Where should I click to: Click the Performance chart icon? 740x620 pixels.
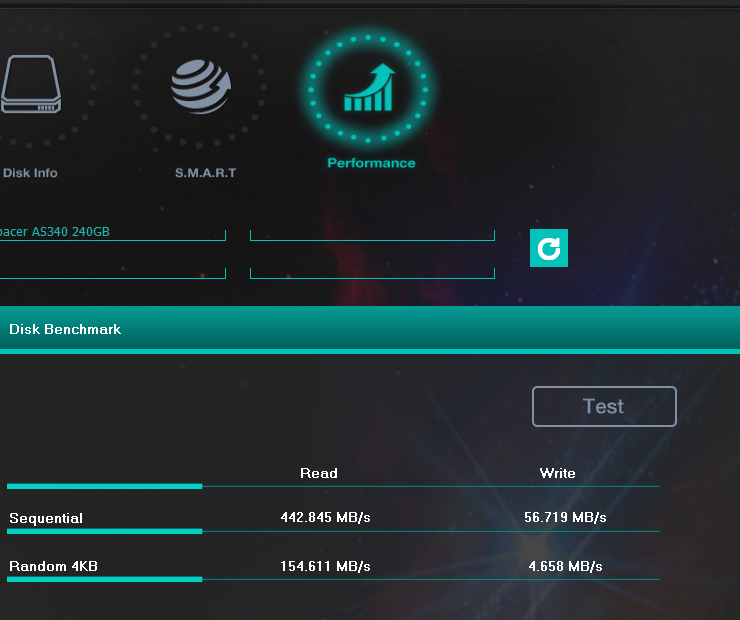tap(368, 88)
